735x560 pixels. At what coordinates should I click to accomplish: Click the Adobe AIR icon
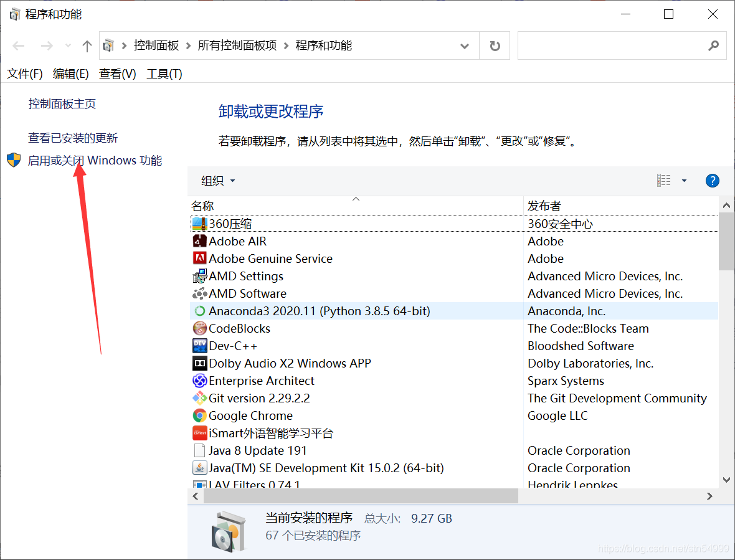[200, 241]
